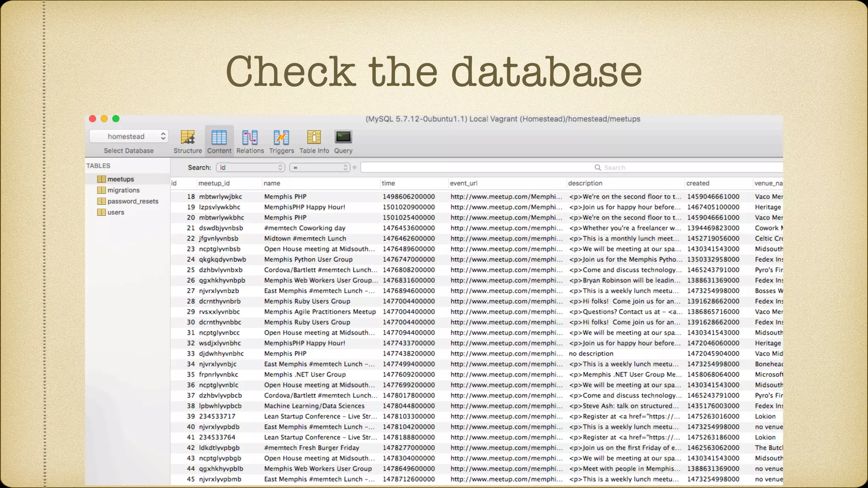
Task: Open the Relations view icon
Action: (x=250, y=137)
